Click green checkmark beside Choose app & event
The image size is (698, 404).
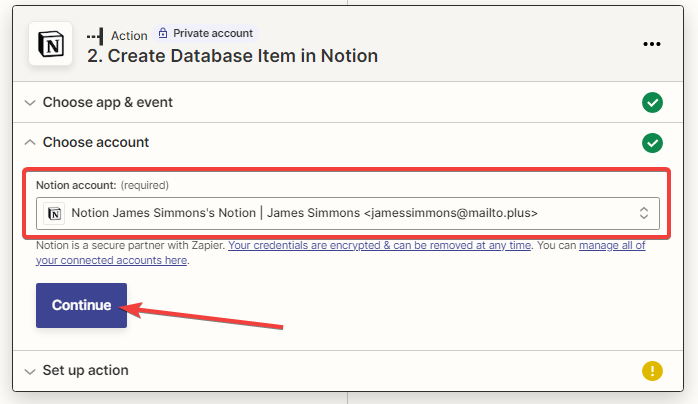point(652,102)
